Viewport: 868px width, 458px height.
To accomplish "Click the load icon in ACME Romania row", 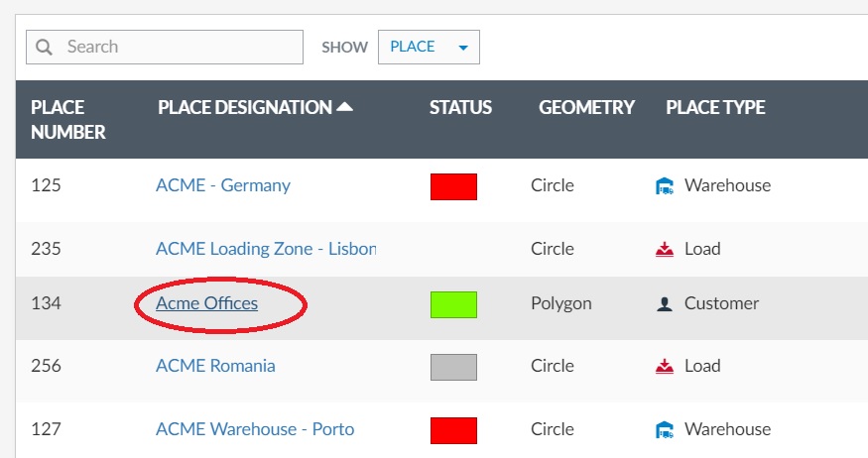I will 665,367.
